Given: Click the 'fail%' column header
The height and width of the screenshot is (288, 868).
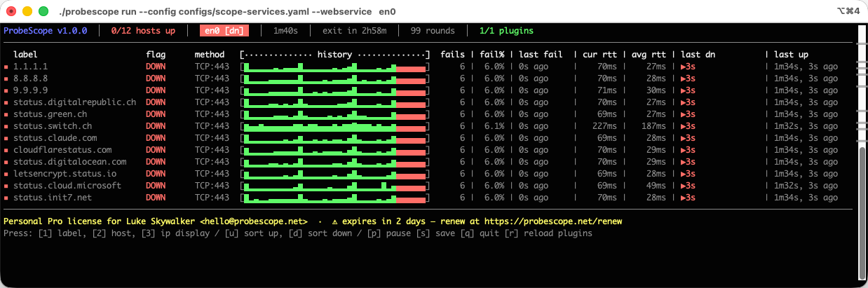Looking at the screenshot, I should (491, 55).
